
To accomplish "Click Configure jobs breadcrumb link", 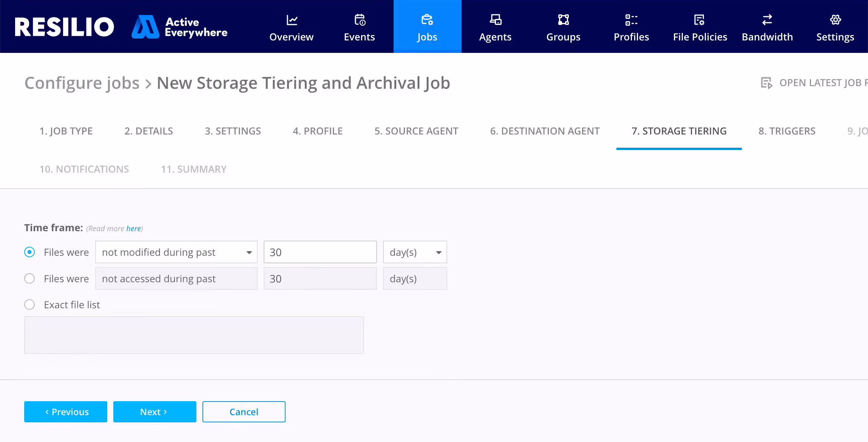I will 82,83.
